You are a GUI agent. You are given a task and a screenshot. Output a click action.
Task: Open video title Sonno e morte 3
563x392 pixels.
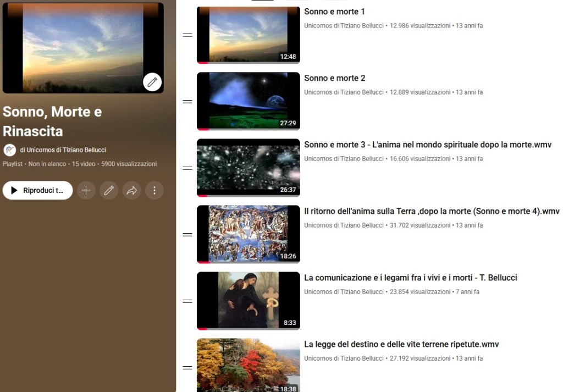coord(427,145)
